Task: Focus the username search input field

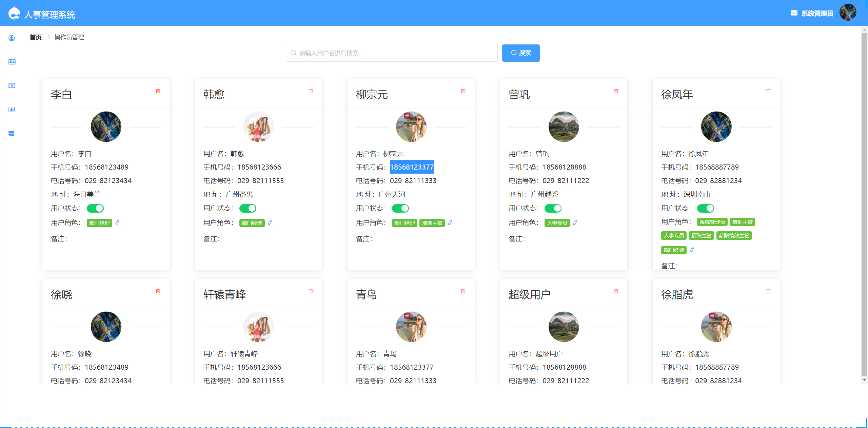Action: point(392,53)
